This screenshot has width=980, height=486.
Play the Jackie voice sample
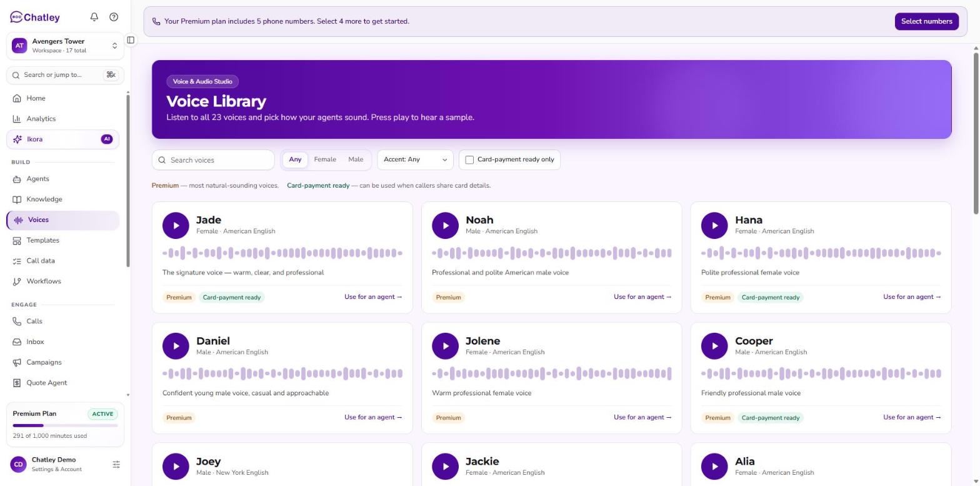coord(445,467)
